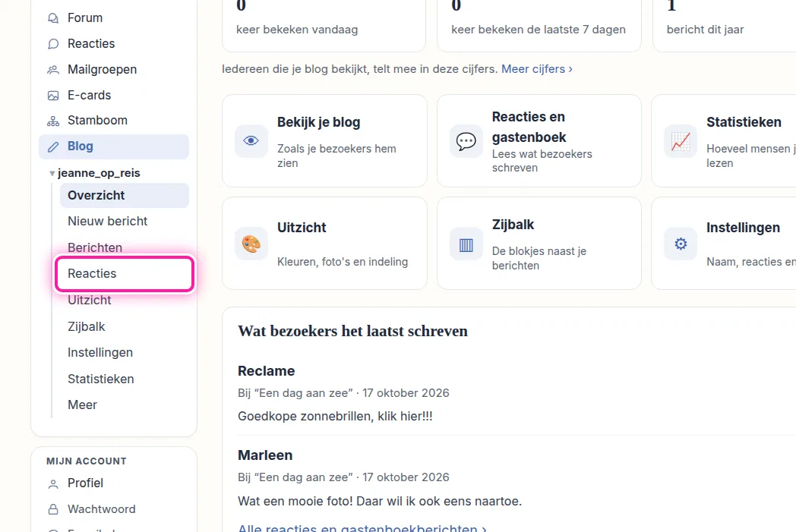Open the Statistieken card title

coord(744,122)
